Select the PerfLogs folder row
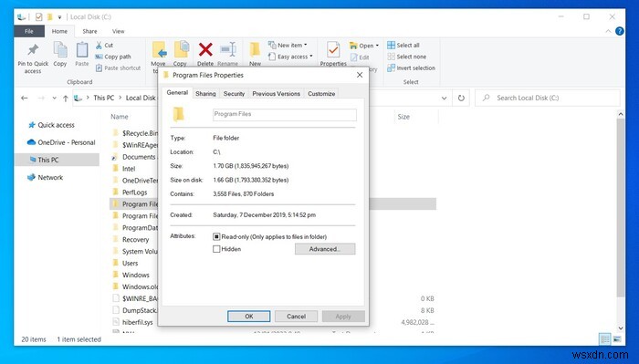This screenshot has width=639, height=364. point(133,192)
